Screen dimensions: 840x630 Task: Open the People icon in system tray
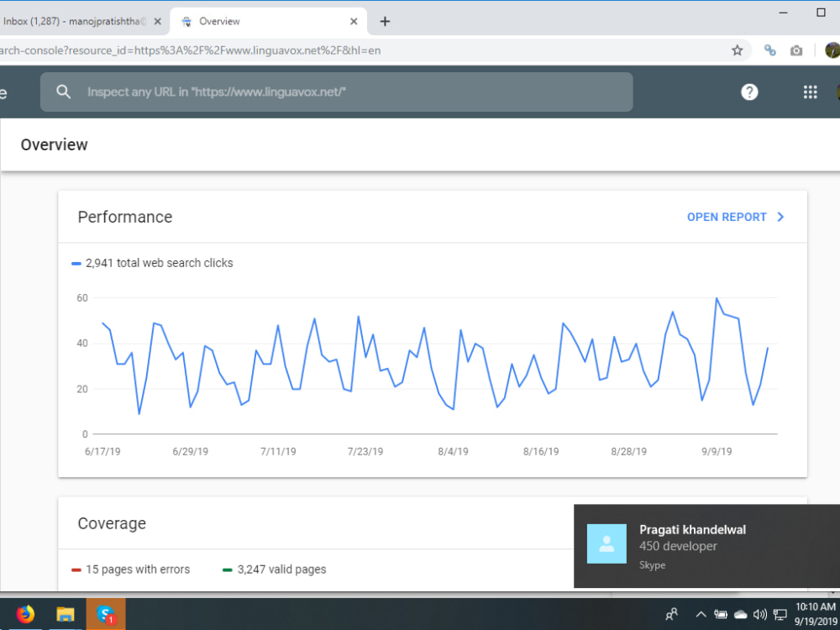pyautogui.click(x=671, y=614)
